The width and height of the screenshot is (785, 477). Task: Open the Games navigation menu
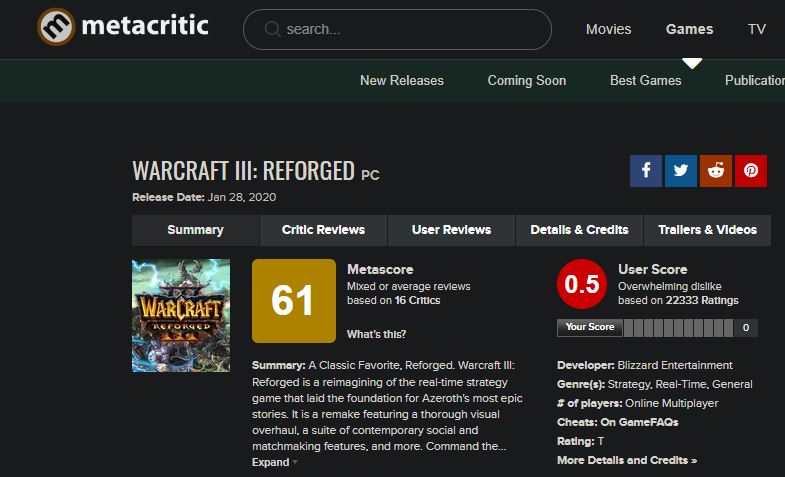[x=690, y=29]
